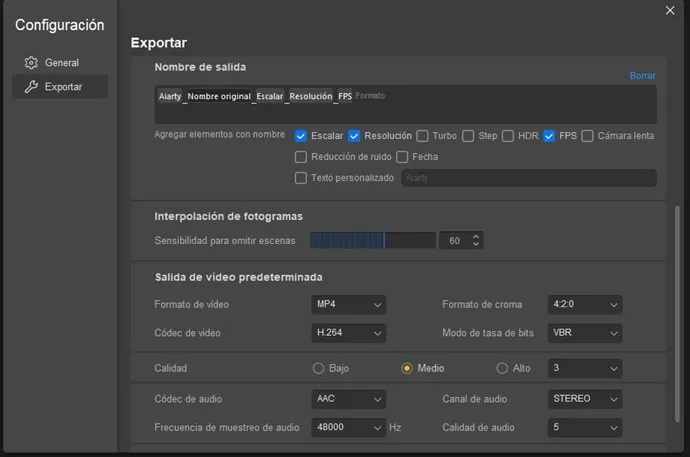Uncheck the Resolución checkbox
This screenshot has height=457, width=690.
pyautogui.click(x=354, y=136)
